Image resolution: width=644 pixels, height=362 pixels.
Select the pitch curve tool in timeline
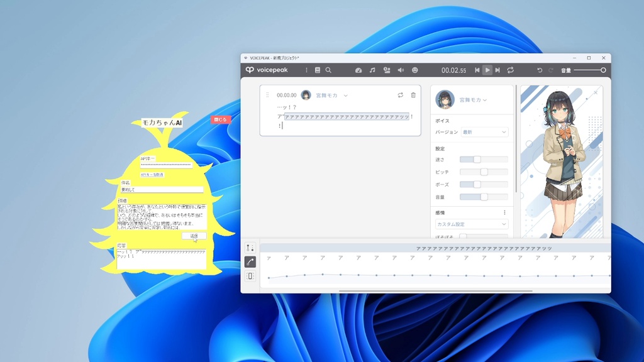point(250,262)
